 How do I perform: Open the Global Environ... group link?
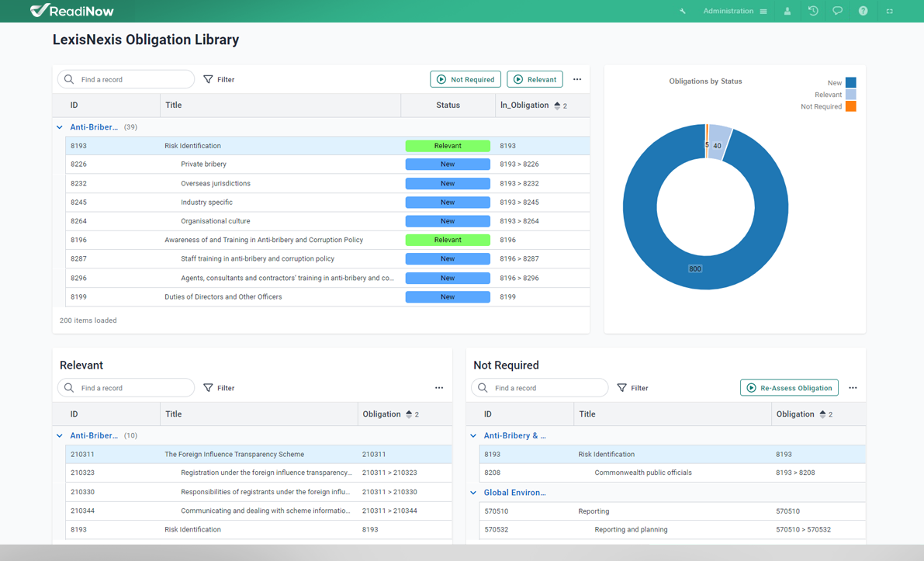[514, 493]
